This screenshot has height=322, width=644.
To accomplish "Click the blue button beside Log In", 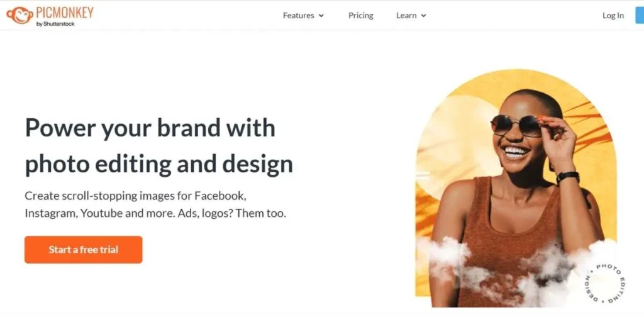I will (640, 15).
